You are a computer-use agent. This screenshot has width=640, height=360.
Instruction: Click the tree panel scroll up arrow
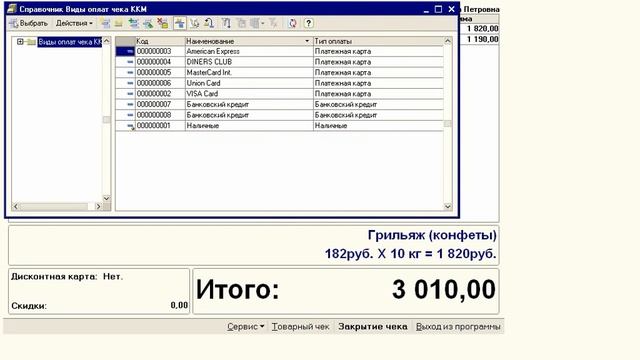(107, 41)
